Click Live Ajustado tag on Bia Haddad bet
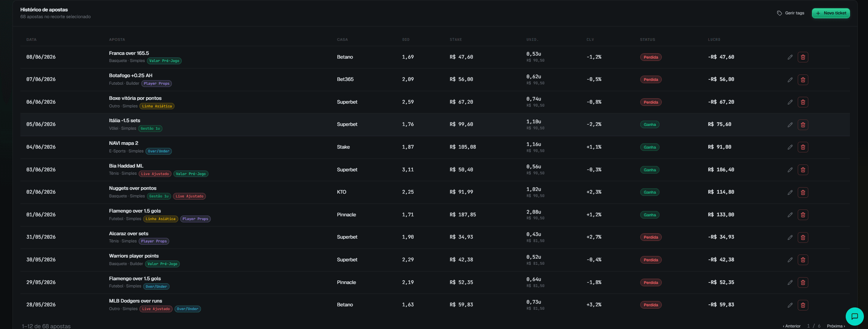The height and width of the screenshot is (329, 868). 155,174
